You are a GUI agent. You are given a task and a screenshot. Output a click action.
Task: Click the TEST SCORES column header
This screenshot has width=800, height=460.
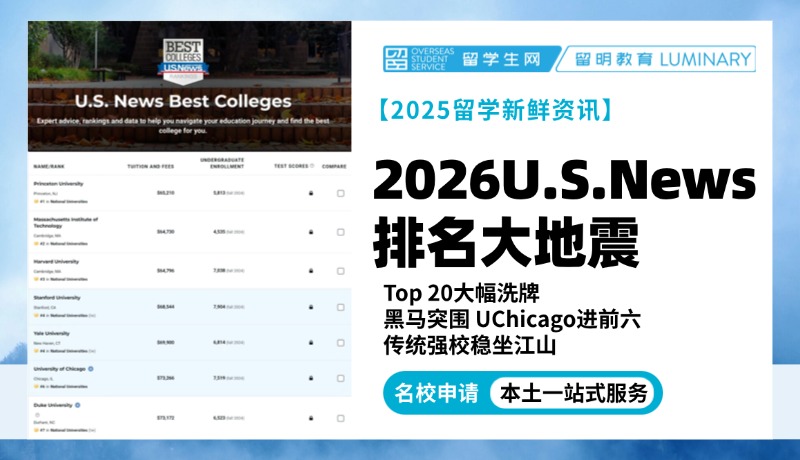click(291, 166)
